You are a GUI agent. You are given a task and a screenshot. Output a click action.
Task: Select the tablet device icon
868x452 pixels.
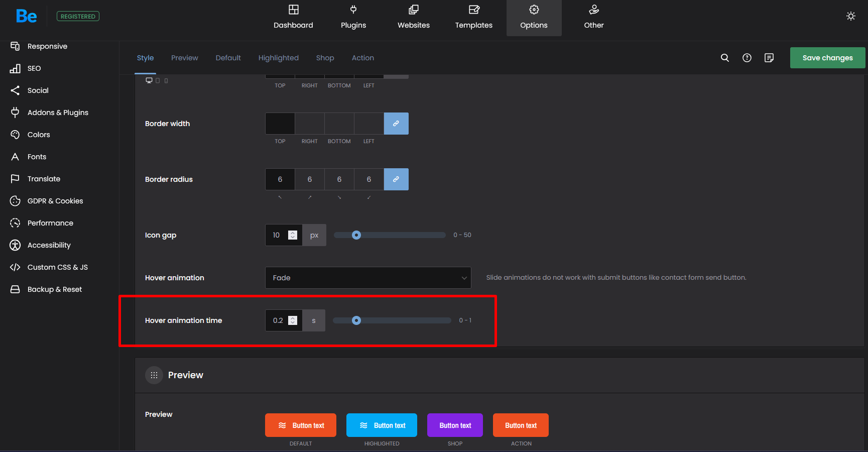pos(158,80)
